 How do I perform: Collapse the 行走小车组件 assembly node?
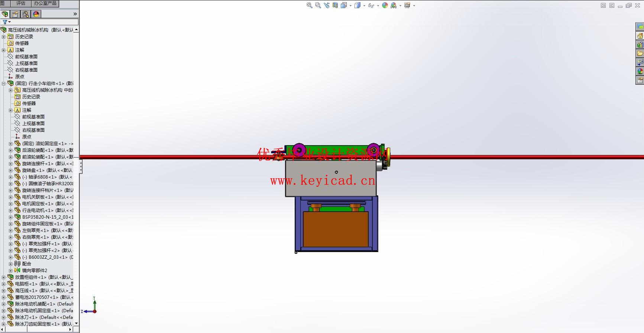(4, 84)
